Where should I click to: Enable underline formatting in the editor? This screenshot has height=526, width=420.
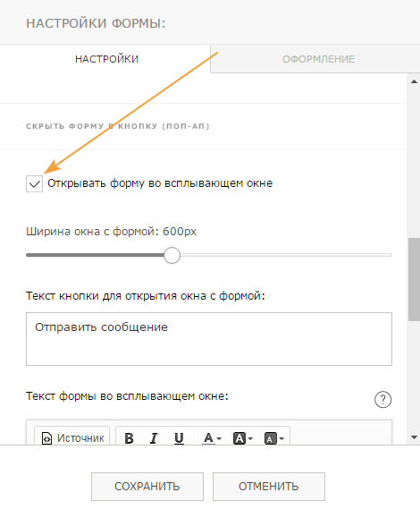(x=179, y=438)
